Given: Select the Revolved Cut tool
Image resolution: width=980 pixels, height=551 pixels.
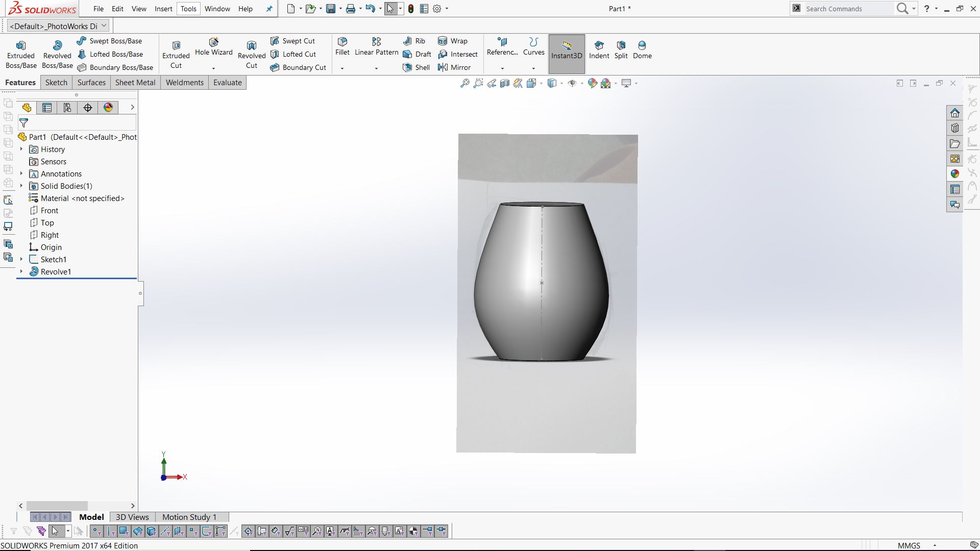Looking at the screenshot, I should [x=251, y=54].
